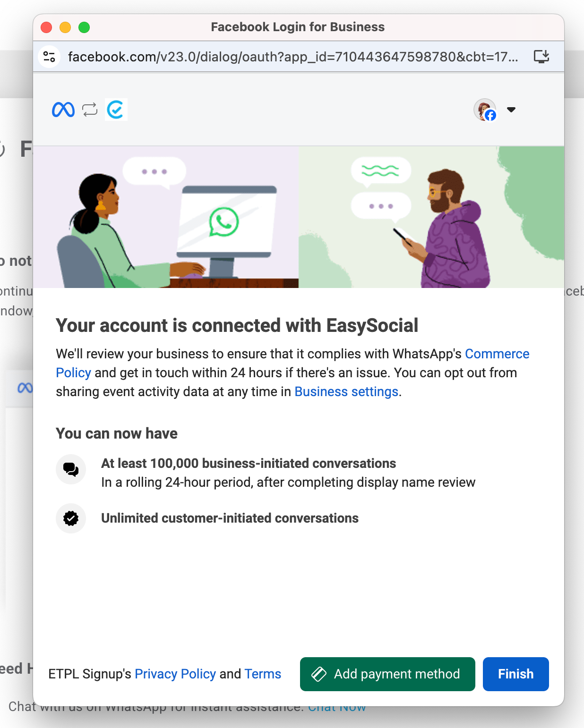
Task: Click the Finish button
Action: coord(516,674)
